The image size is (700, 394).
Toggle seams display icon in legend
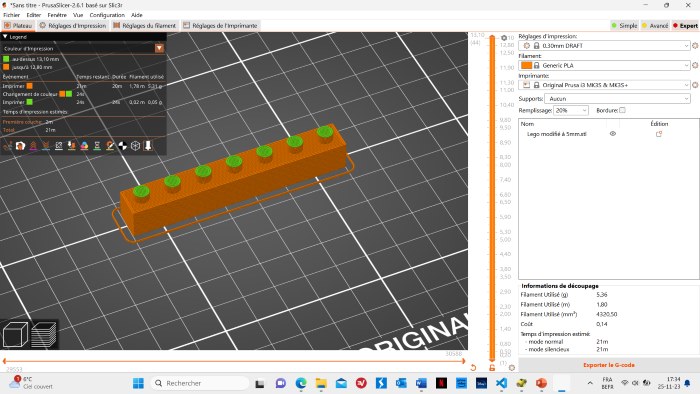click(59, 146)
